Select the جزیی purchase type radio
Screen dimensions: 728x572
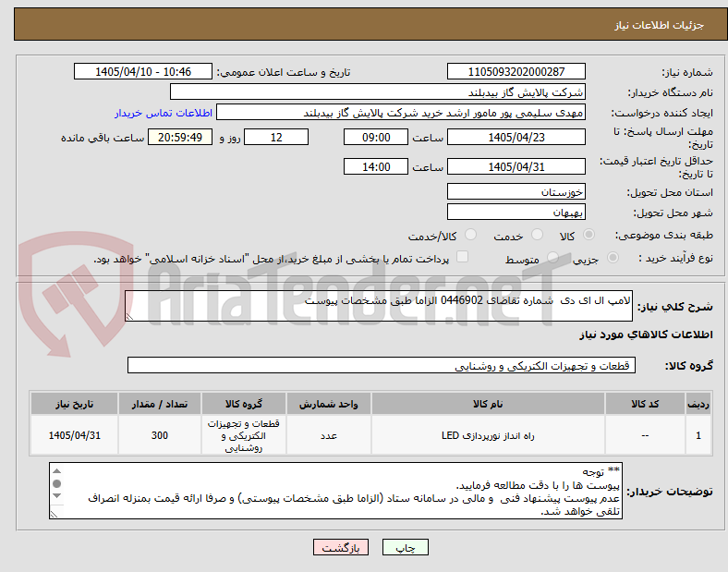click(x=613, y=258)
